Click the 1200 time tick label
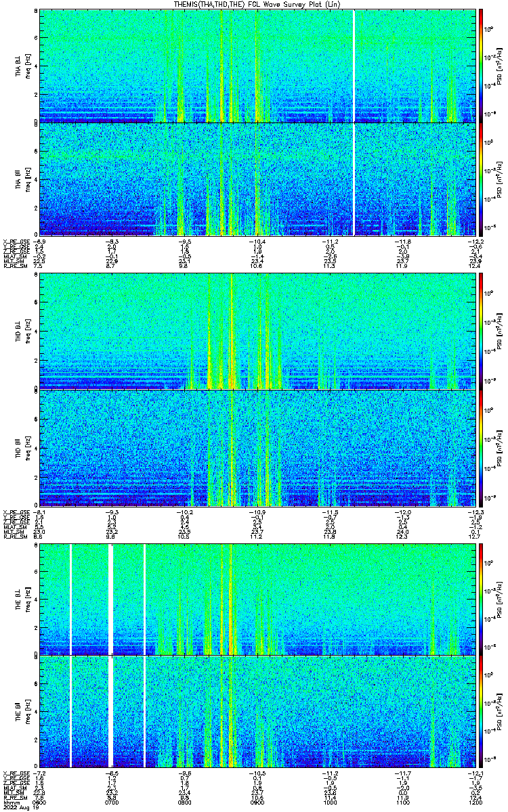 click(475, 802)
